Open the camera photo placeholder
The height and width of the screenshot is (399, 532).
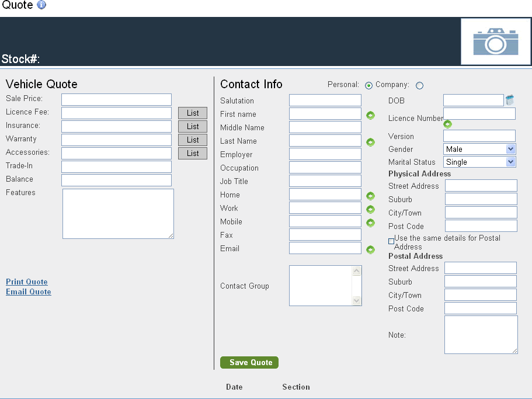(495, 41)
